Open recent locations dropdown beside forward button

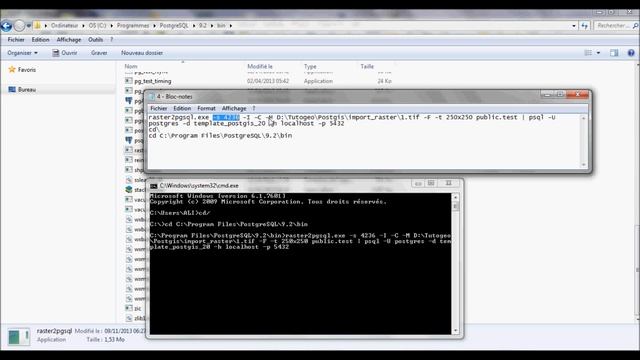(29, 26)
